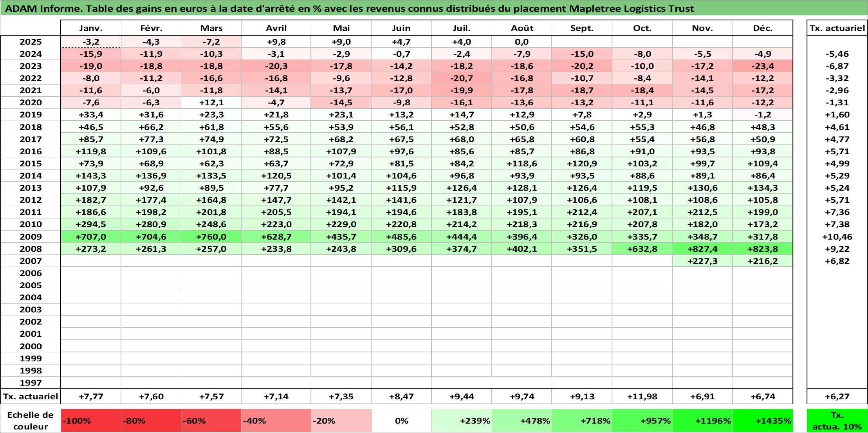Screen dimensions: 868x433
Task: Click the ADAM Informe title bar
Action: click(434, 8)
